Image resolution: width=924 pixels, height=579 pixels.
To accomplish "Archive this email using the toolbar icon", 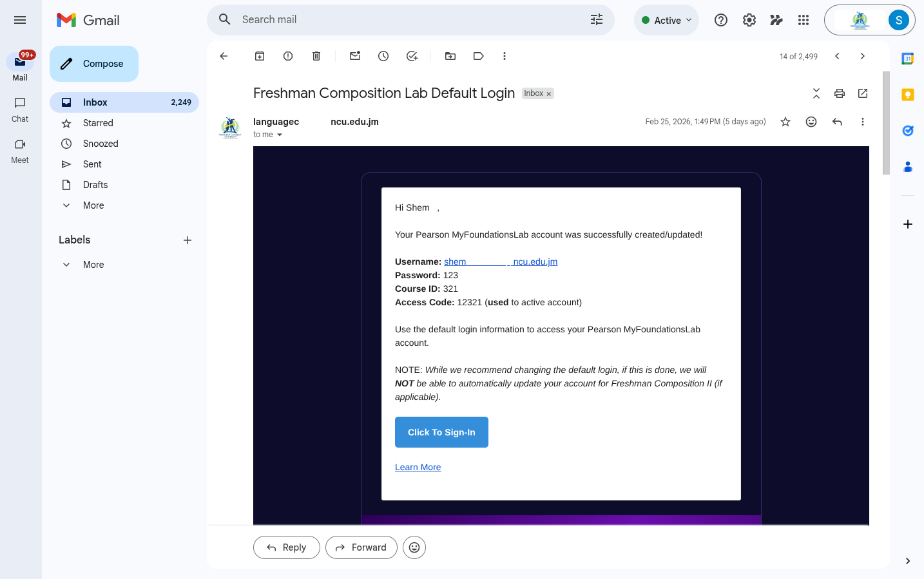I will pyautogui.click(x=259, y=56).
